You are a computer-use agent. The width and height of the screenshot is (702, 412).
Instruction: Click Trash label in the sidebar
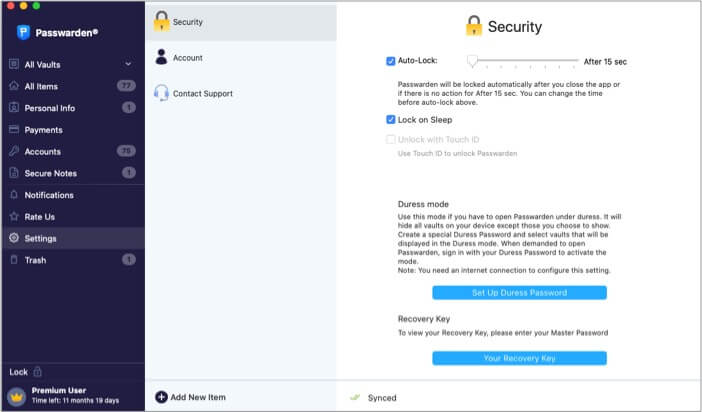pos(35,260)
